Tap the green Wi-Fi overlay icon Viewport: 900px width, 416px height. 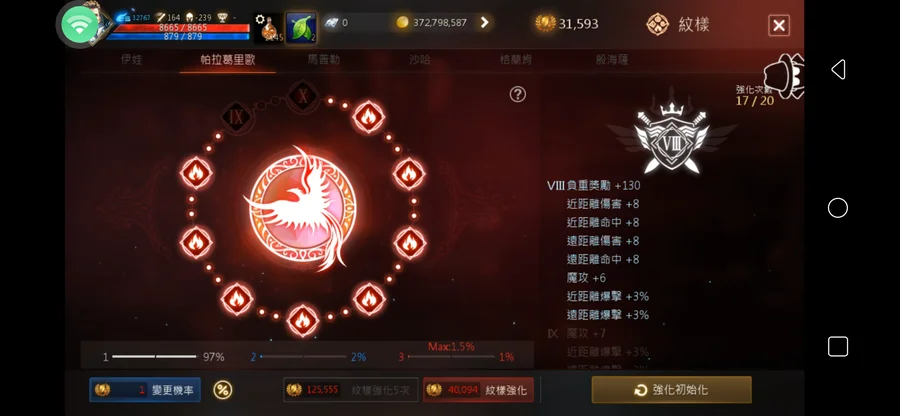tap(79, 24)
